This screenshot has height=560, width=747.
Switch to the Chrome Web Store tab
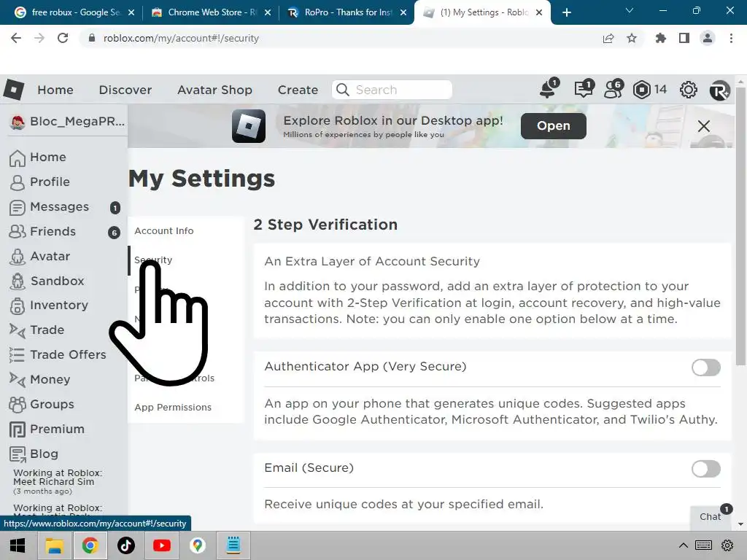pyautogui.click(x=211, y=12)
